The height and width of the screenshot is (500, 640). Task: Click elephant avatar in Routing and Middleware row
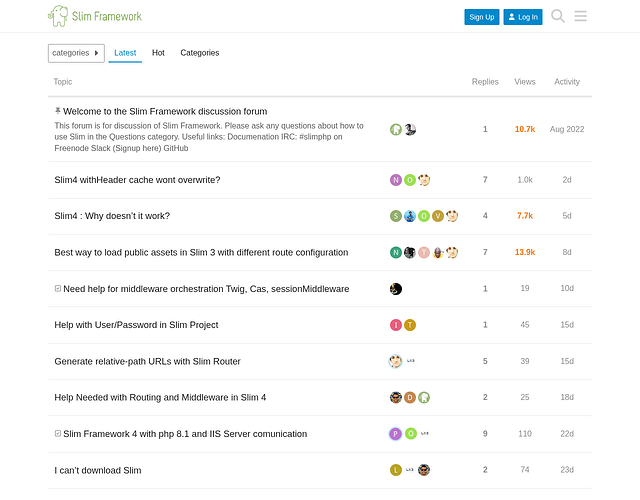[424, 398]
